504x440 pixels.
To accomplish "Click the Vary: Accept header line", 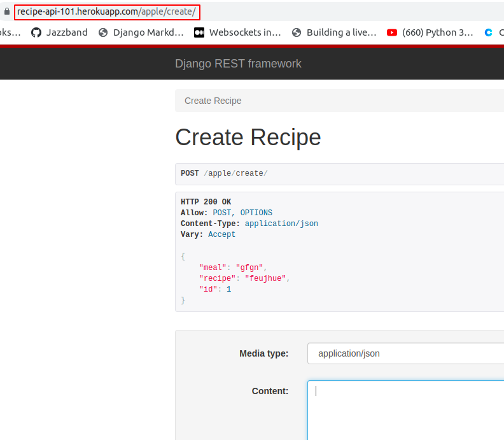I will click(208, 234).
